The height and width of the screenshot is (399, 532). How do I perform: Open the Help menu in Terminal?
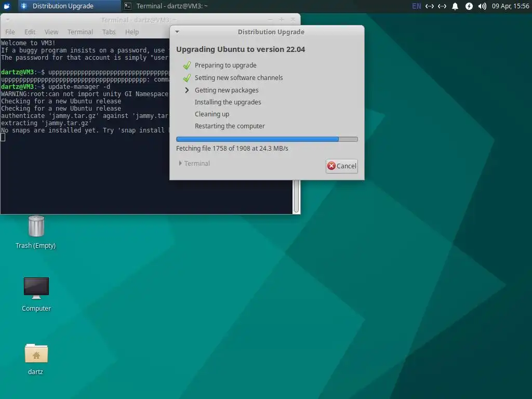tap(132, 32)
